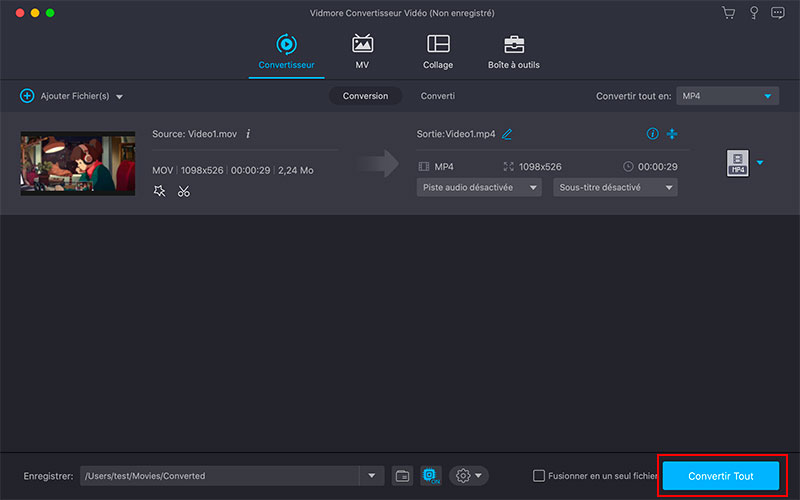Click Ajouter Fichier(s) button
This screenshot has width=800, height=500.
72,96
